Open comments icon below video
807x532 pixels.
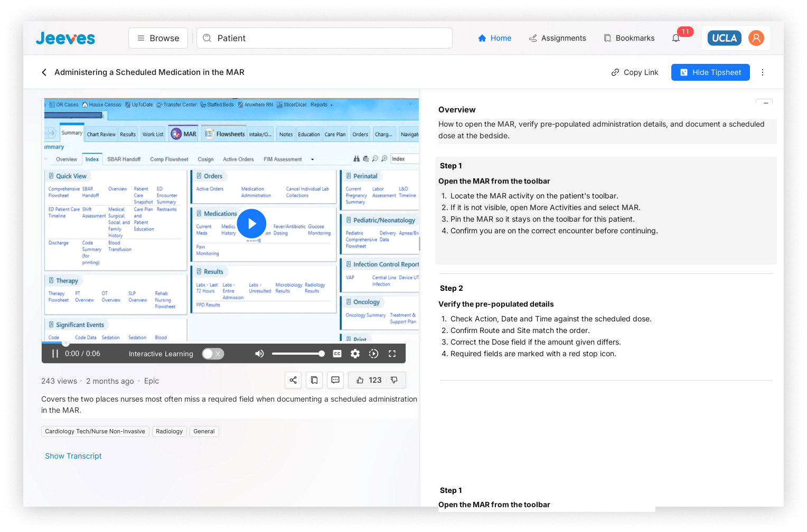335,380
